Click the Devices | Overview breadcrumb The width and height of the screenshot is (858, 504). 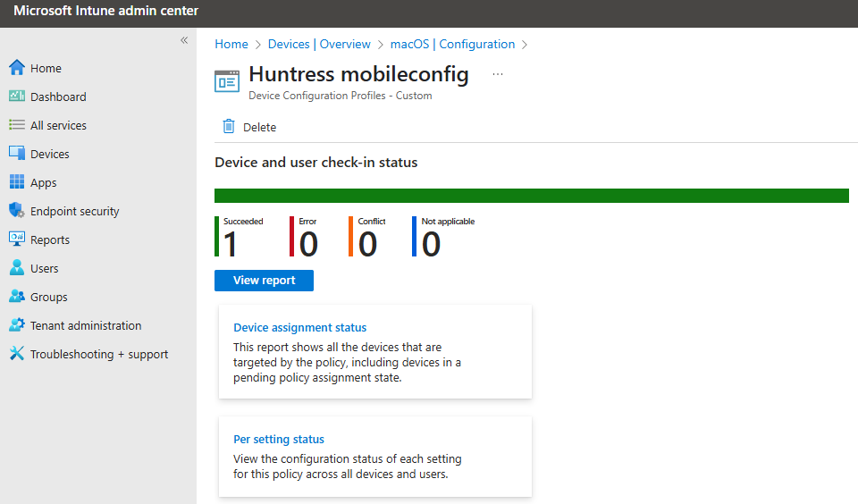[319, 45]
